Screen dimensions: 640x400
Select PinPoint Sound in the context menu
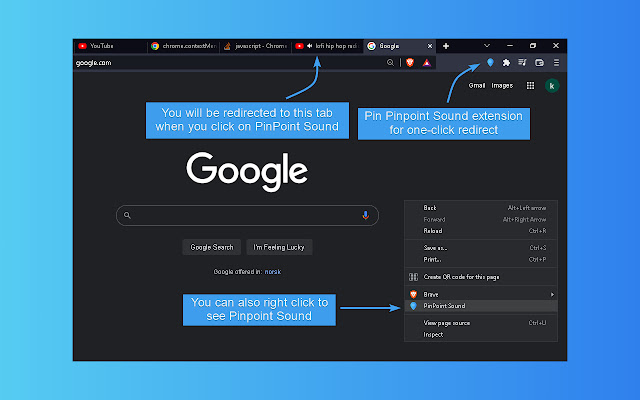pos(481,306)
